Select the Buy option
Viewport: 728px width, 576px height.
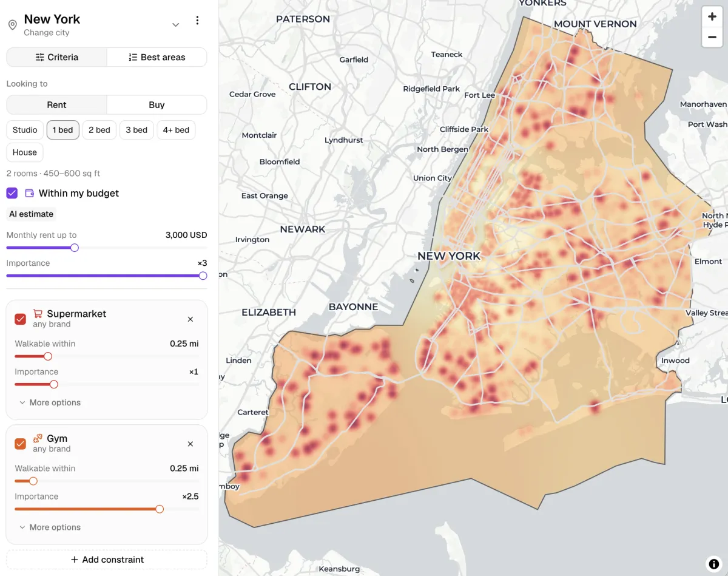pos(157,105)
